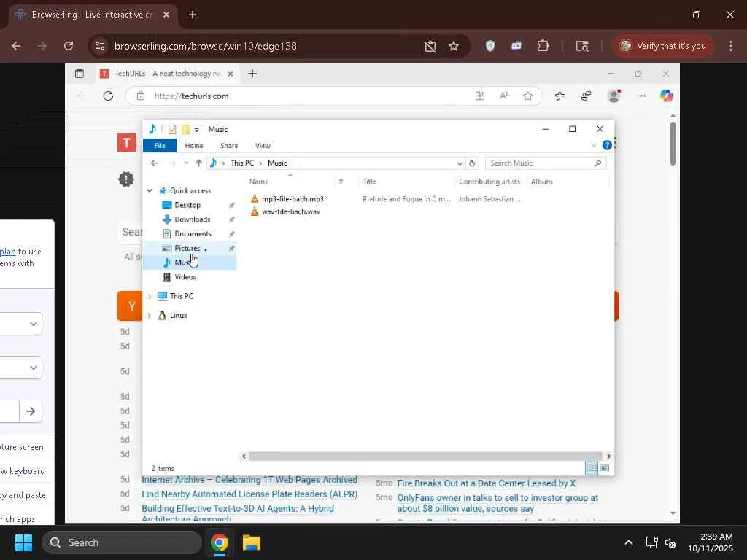
Task: Click This PC in the address breadcrumb
Action: [x=242, y=163]
